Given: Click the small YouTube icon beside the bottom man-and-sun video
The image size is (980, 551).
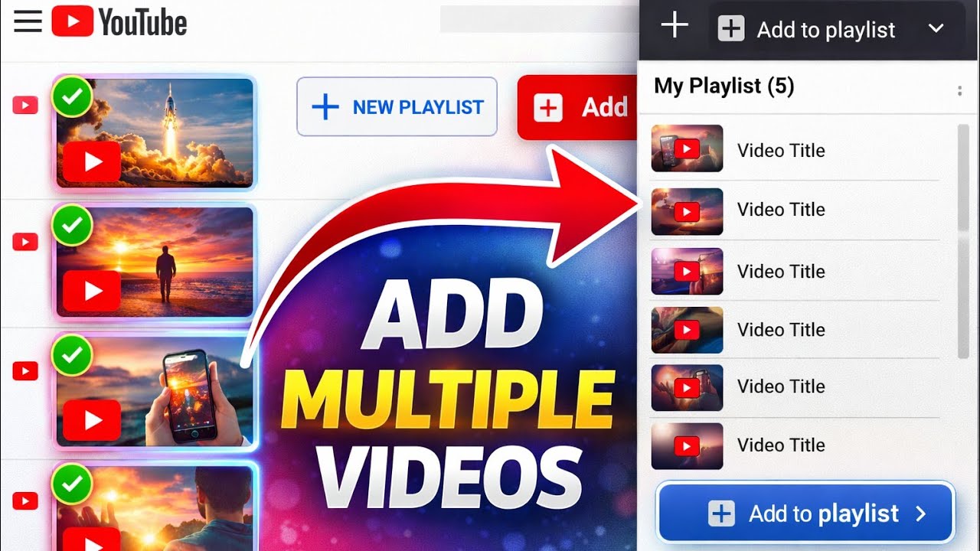Looking at the screenshot, I should pos(25,502).
